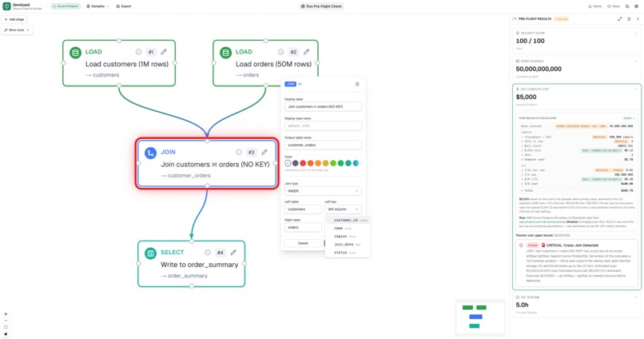
Task: Click pencil edit icon on JOIN stage
Action: click(264, 152)
